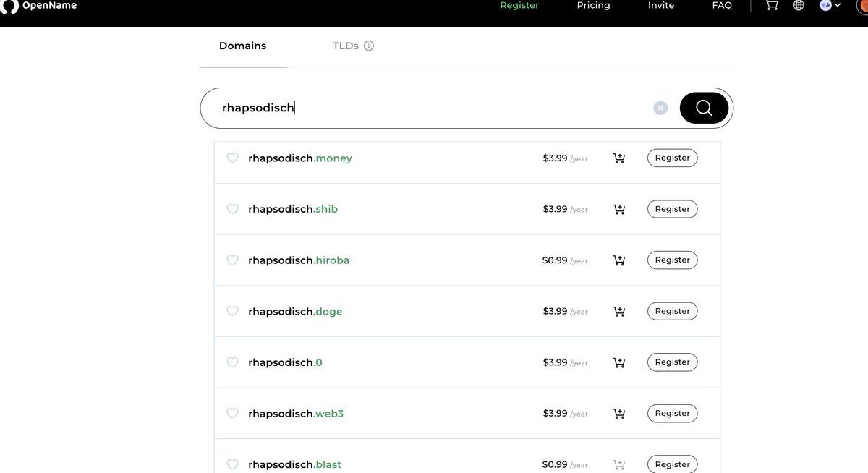
Task: Add rhapsodisch.hiroba to cart
Action: 619,260
